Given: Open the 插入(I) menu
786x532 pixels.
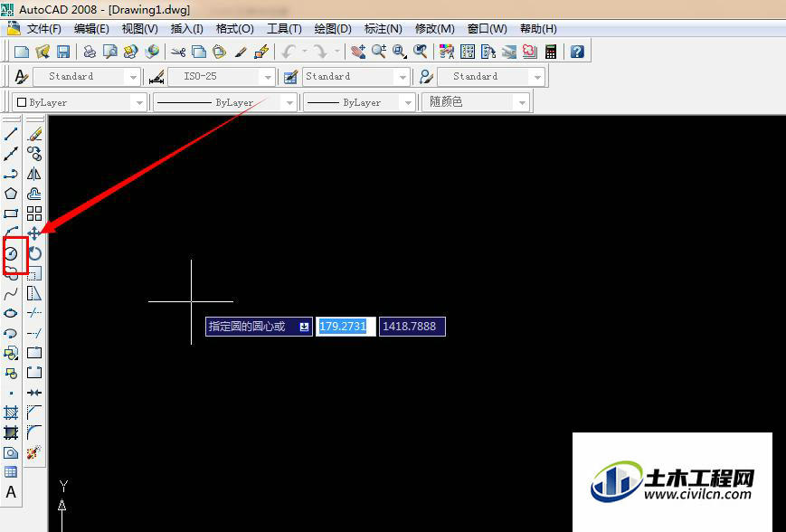Looking at the screenshot, I should coord(187,29).
